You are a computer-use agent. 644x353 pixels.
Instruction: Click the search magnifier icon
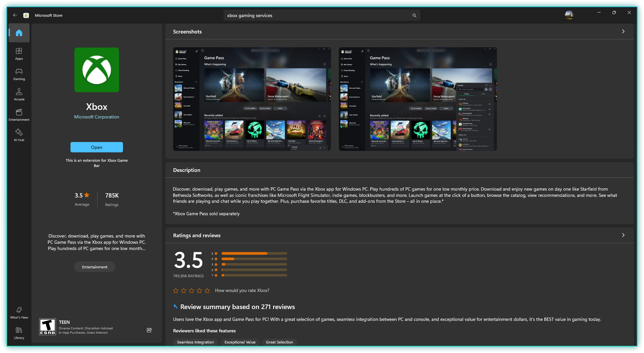414,15
